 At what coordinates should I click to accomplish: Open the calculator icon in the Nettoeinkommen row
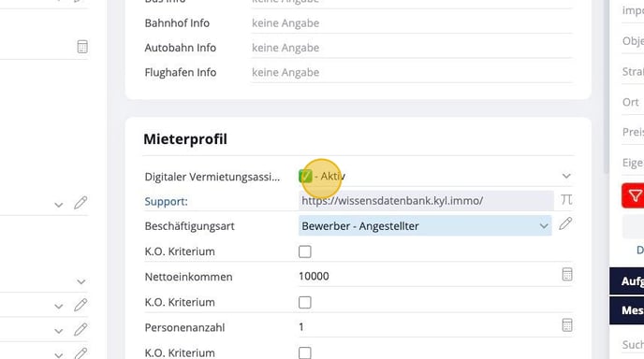point(567,275)
